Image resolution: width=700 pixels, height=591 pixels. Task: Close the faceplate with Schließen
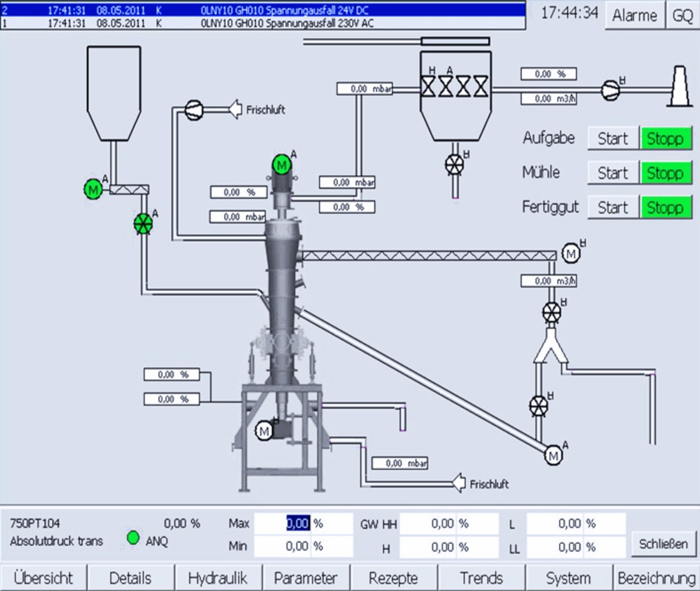click(x=662, y=545)
